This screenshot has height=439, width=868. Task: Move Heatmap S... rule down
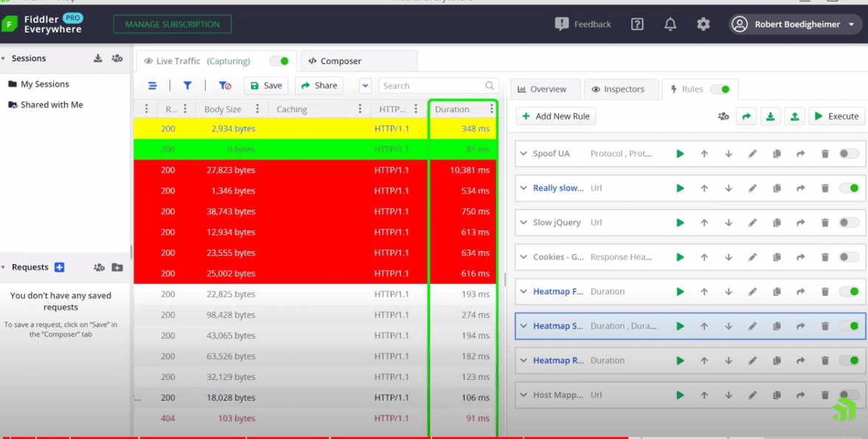pyautogui.click(x=729, y=326)
